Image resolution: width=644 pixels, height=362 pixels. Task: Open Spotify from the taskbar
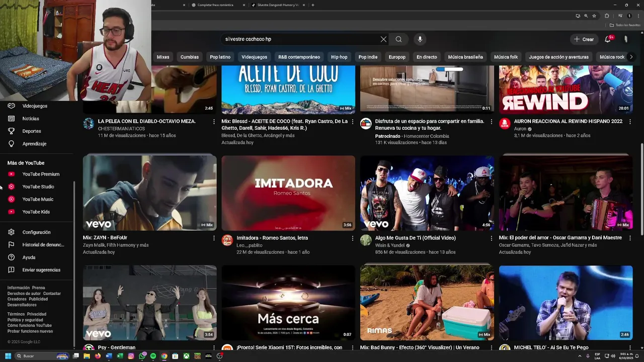(x=153, y=356)
